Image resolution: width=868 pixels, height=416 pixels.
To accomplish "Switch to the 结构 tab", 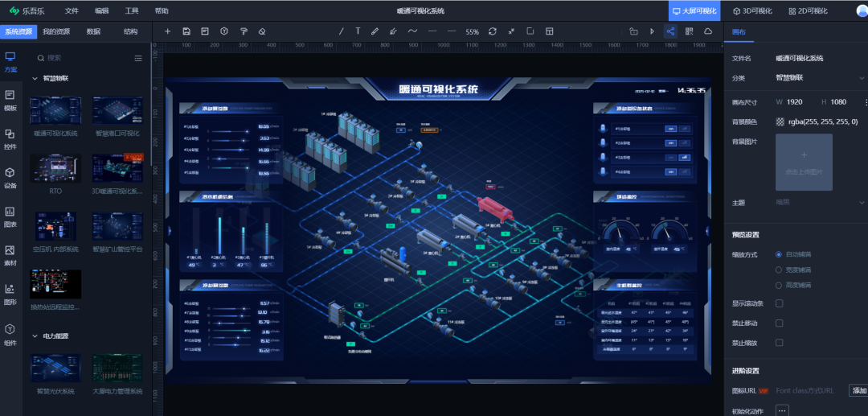I will pos(131,31).
